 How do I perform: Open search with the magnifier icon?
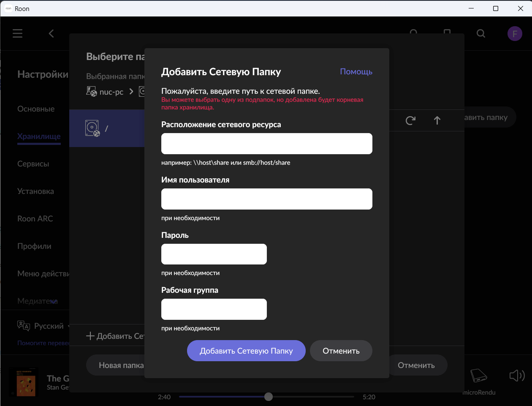(481, 33)
